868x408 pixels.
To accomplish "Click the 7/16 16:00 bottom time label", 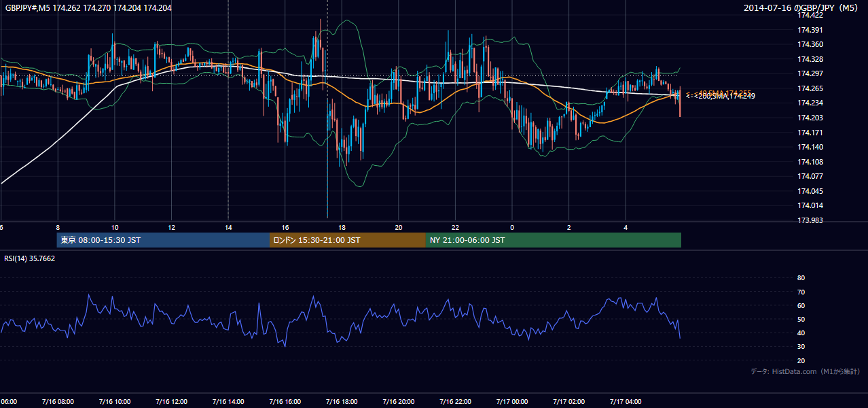I will coord(285,402).
